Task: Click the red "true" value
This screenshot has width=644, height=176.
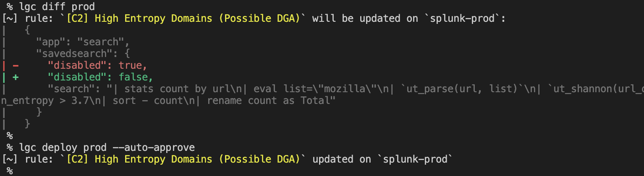Action: [130, 65]
